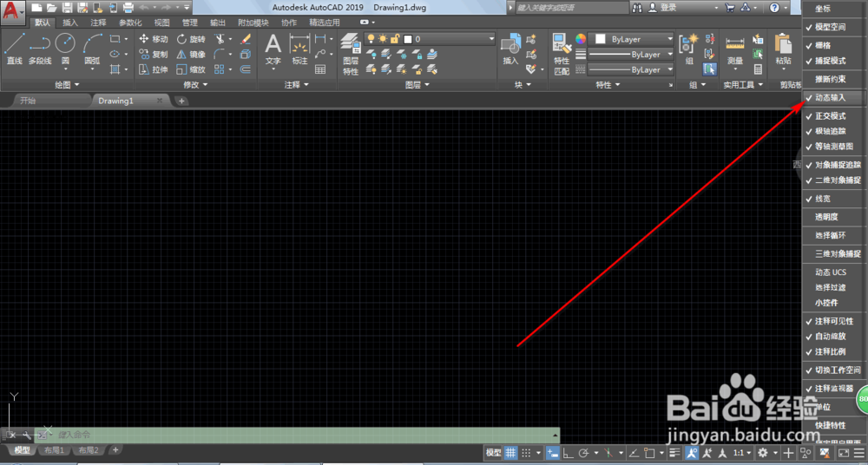Click the 缩放 (Scale) tool
868x465 pixels.
(x=191, y=69)
